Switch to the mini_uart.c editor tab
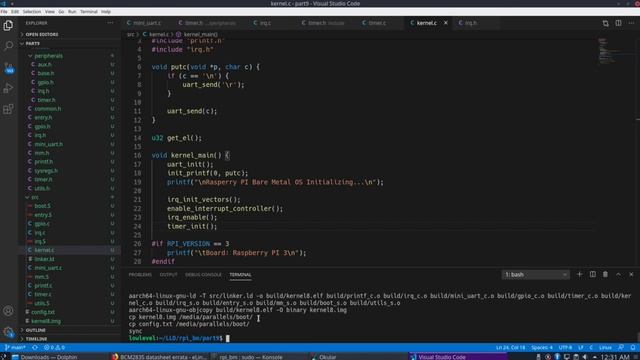The image size is (640, 360). (147, 23)
